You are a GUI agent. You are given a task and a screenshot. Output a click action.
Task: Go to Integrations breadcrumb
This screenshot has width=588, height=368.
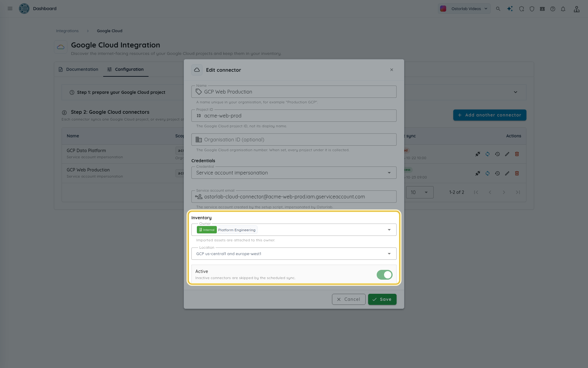click(x=67, y=31)
